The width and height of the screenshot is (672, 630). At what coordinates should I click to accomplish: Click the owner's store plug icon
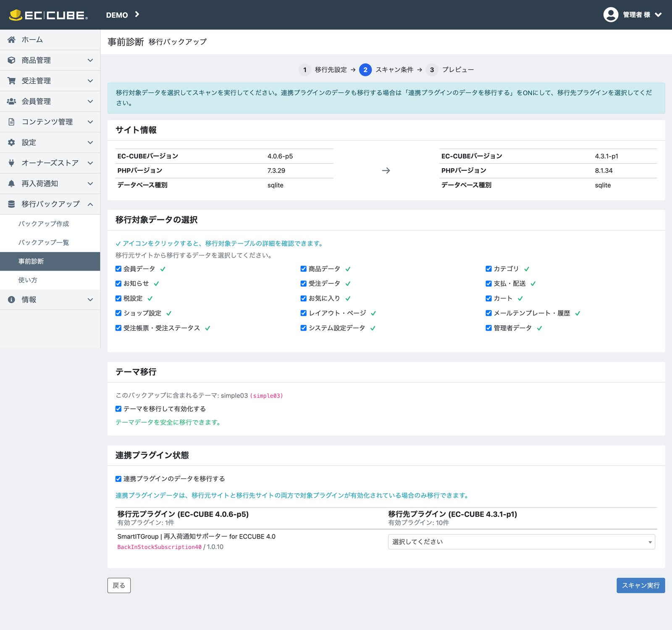11,163
